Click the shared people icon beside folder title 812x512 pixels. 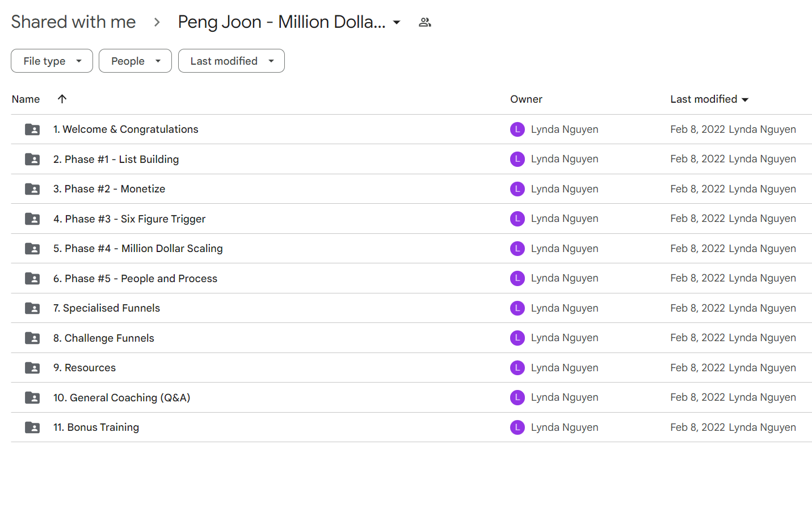point(425,22)
